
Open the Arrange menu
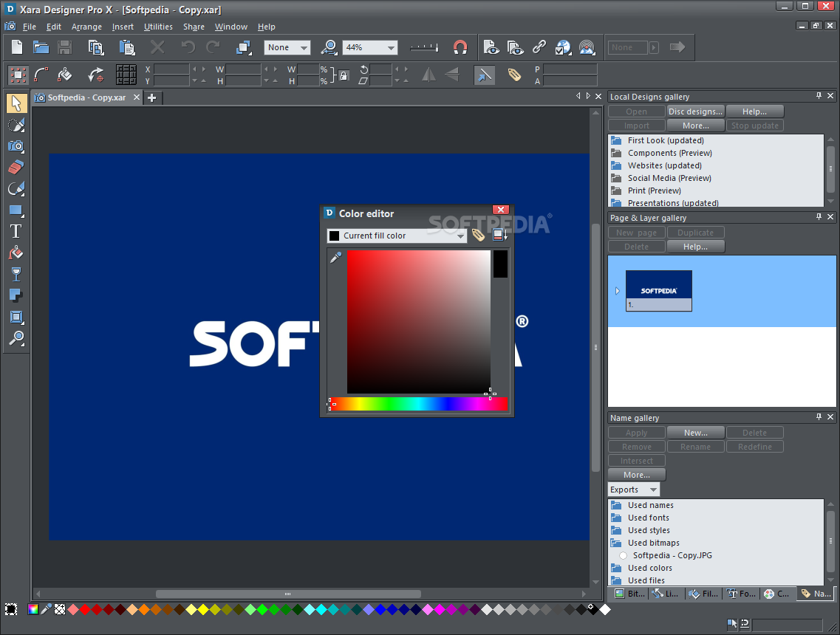click(x=86, y=27)
